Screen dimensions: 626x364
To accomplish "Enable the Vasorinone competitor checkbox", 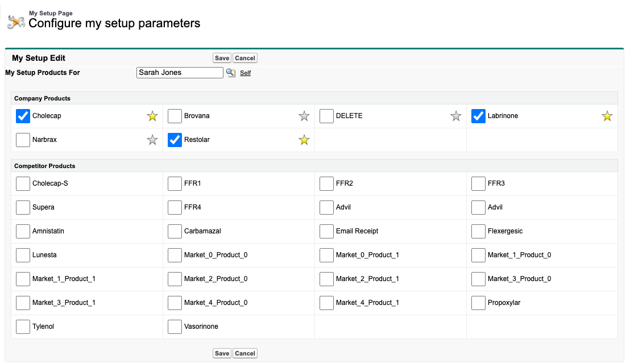I will tap(175, 327).
